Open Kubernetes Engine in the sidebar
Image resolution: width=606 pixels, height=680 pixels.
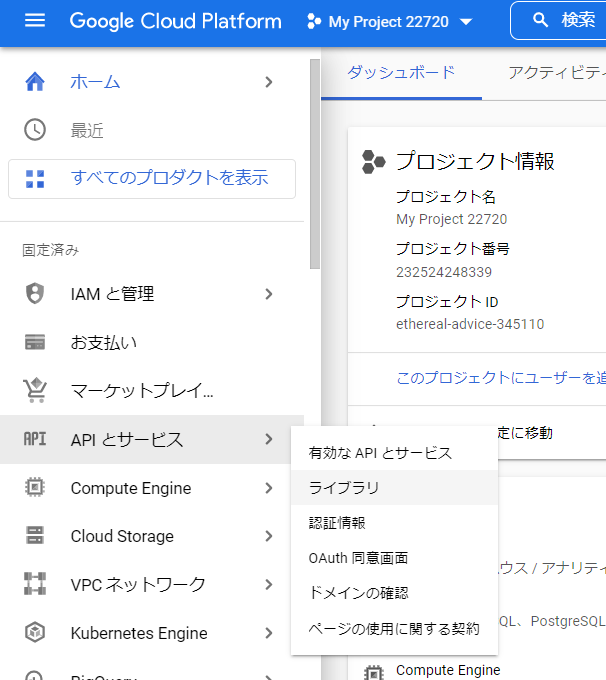[x=145, y=633]
